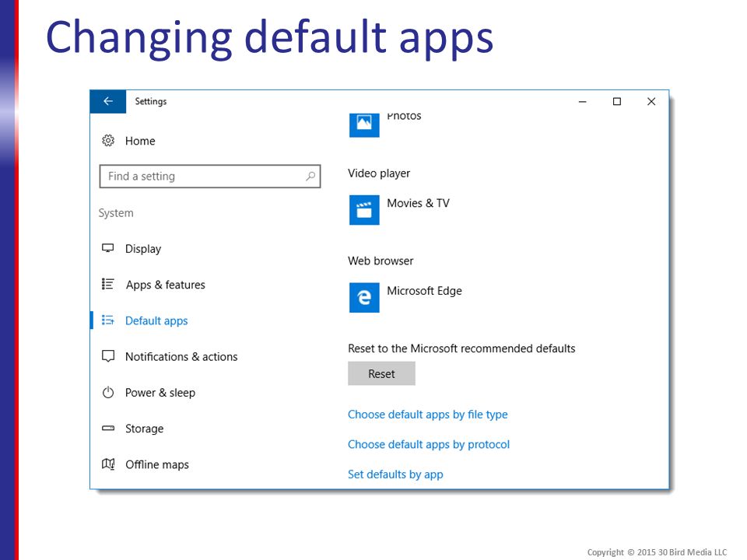This screenshot has height=560, width=747.
Task: Open Choose default apps by file type
Action: click(428, 415)
